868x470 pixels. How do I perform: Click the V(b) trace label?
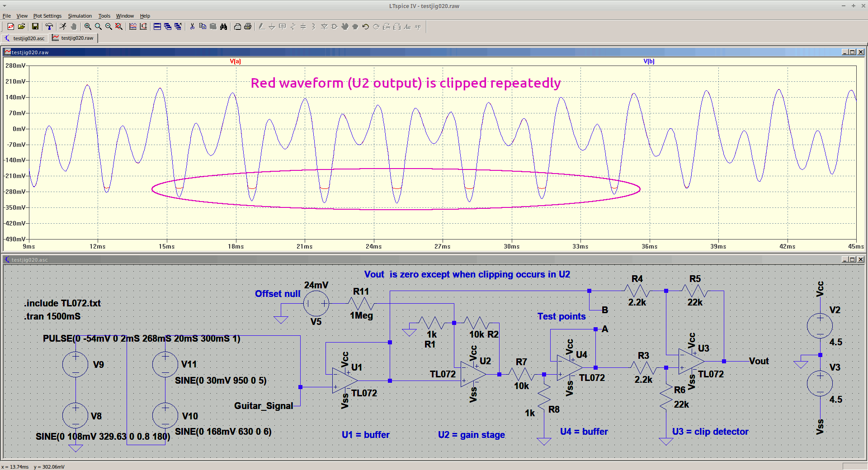pos(649,61)
